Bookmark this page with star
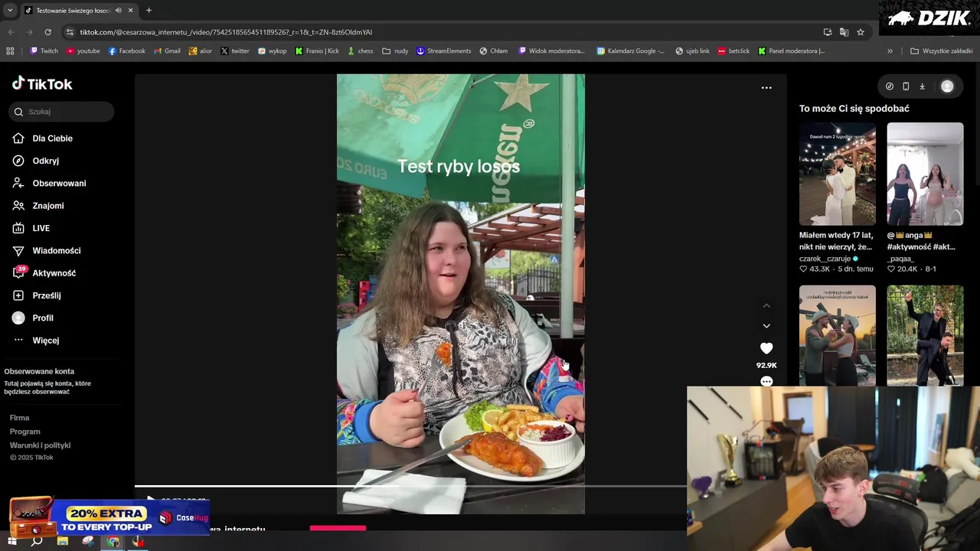 861,32
